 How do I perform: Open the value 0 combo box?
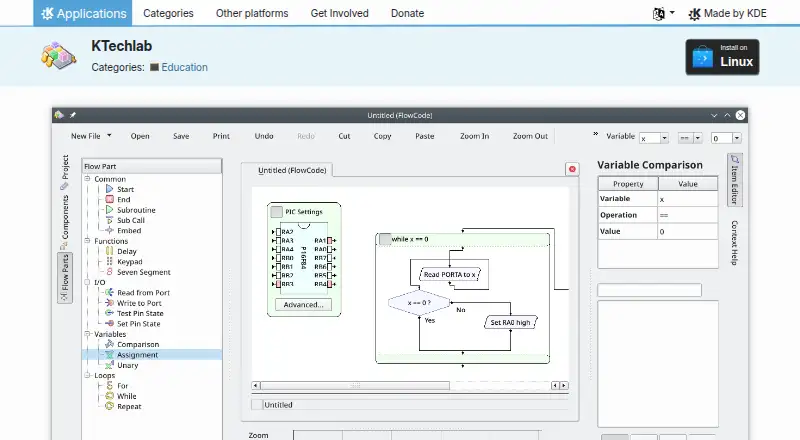pyautogui.click(x=726, y=138)
